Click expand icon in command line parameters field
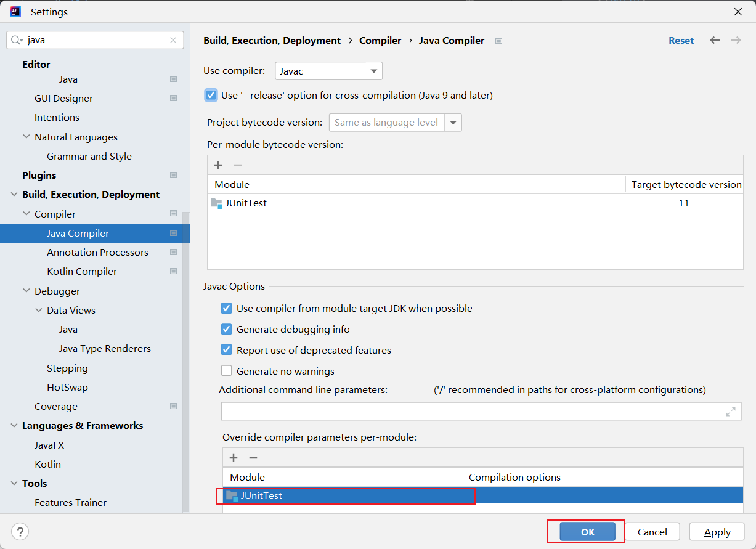Image resolution: width=756 pixels, height=549 pixels. (731, 412)
